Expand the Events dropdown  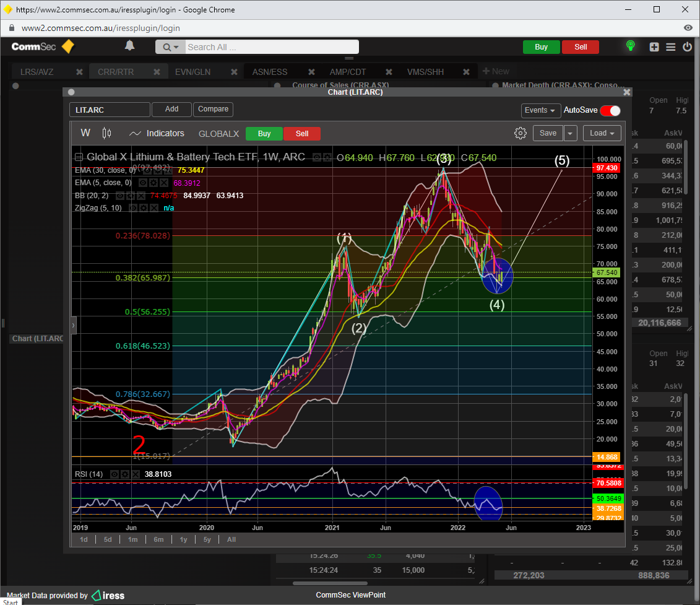(540, 110)
